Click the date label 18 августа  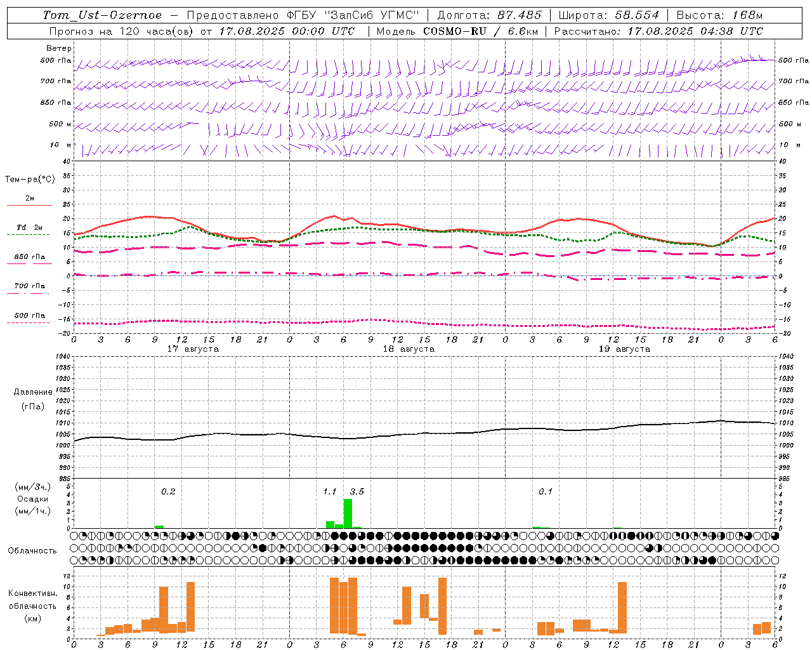[409, 349]
